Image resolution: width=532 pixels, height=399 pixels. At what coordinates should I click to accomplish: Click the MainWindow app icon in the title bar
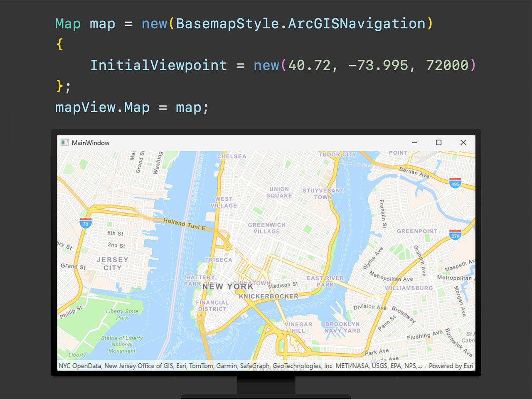(64, 142)
